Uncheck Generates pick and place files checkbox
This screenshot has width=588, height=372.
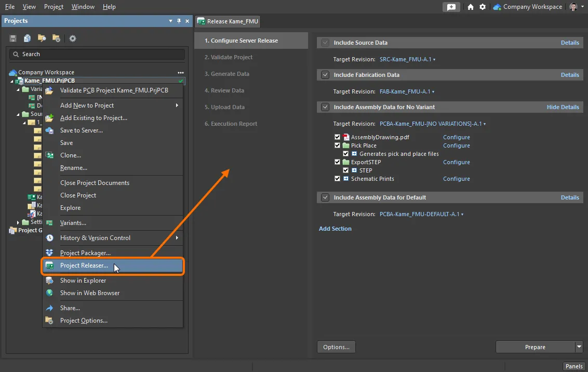pyautogui.click(x=346, y=154)
